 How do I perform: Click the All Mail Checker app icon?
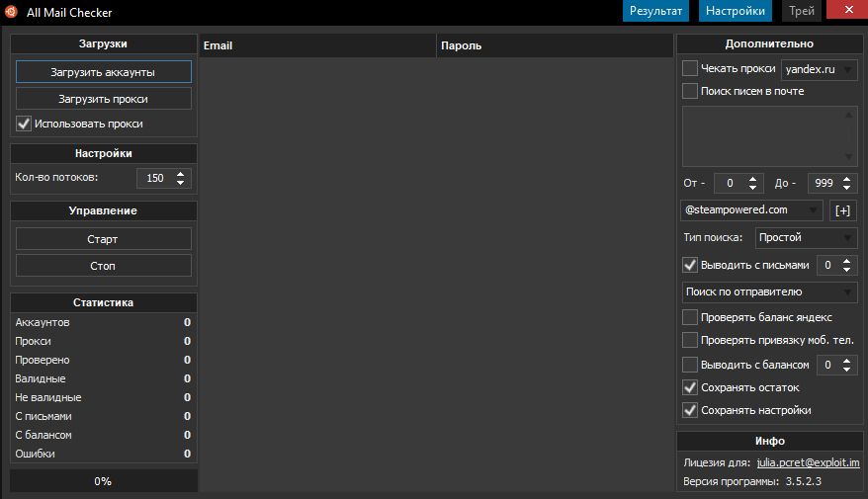[11, 12]
